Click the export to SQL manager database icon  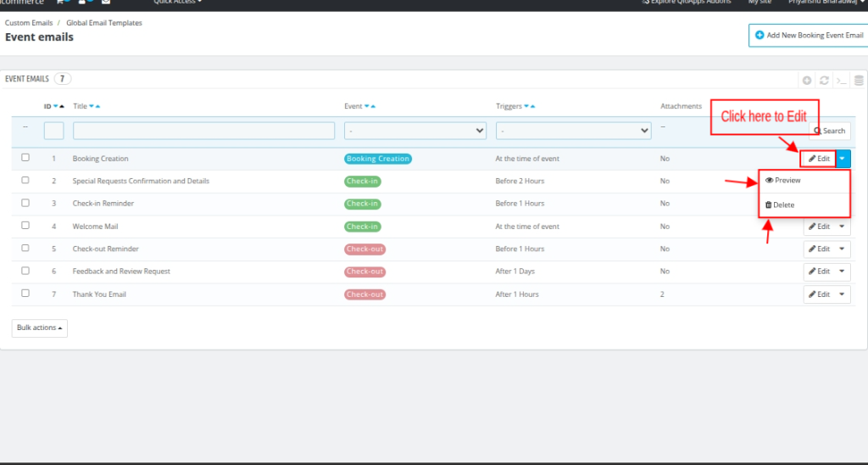tap(858, 81)
